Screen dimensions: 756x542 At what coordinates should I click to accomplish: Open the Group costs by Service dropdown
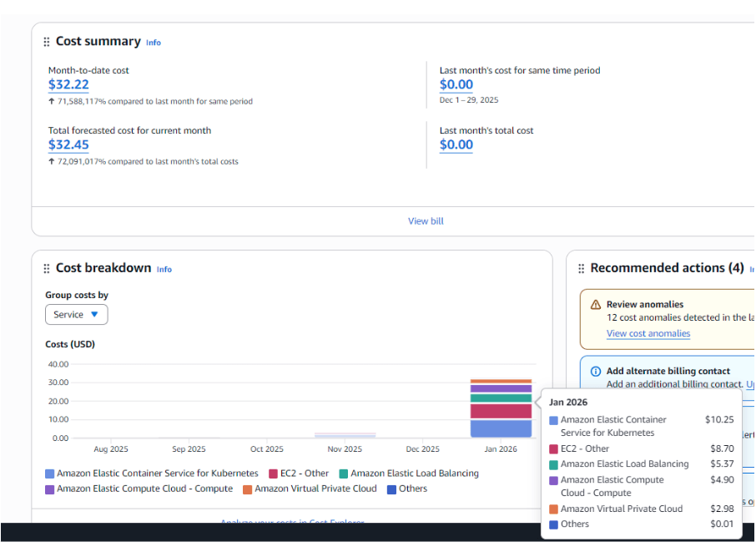(x=77, y=315)
